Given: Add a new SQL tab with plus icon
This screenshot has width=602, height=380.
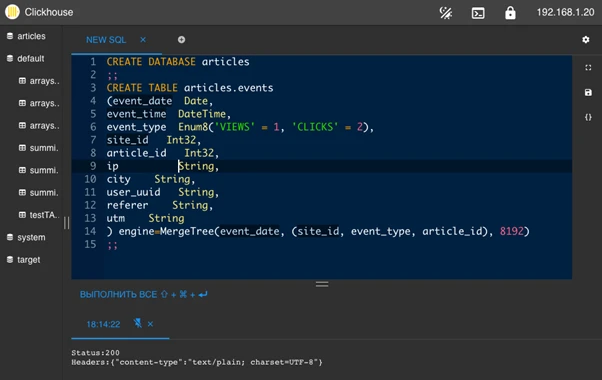Looking at the screenshot, I should (x=181, y=40).
